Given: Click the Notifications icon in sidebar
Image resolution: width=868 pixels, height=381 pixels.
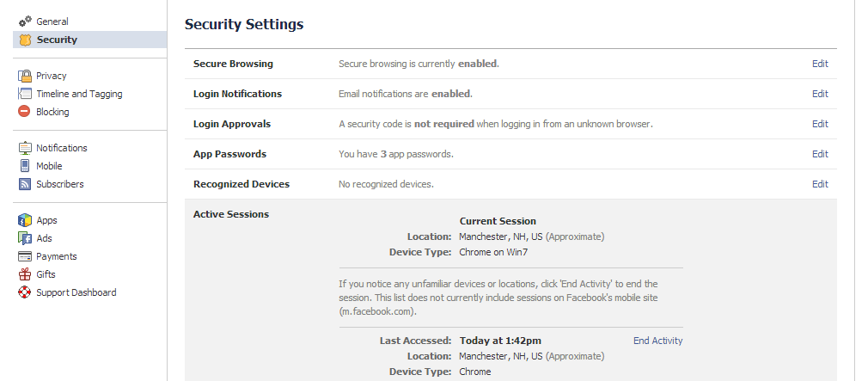Looking at the screenshot, I should 25,148.
